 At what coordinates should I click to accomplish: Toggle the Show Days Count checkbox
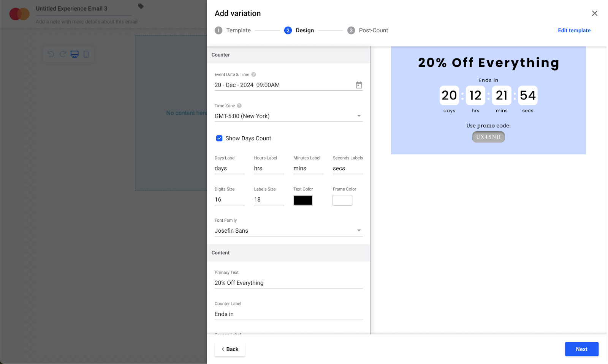(219, 138)
